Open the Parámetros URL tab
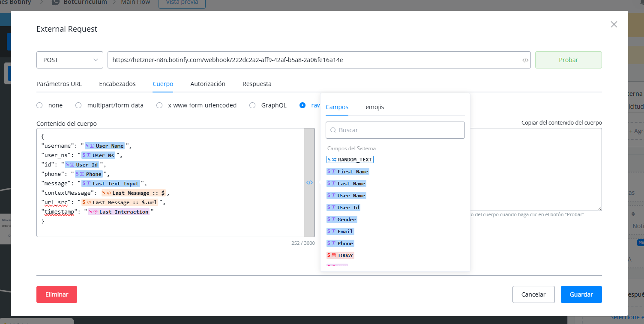Screen dimensions: 644x324 pos(59,84)
